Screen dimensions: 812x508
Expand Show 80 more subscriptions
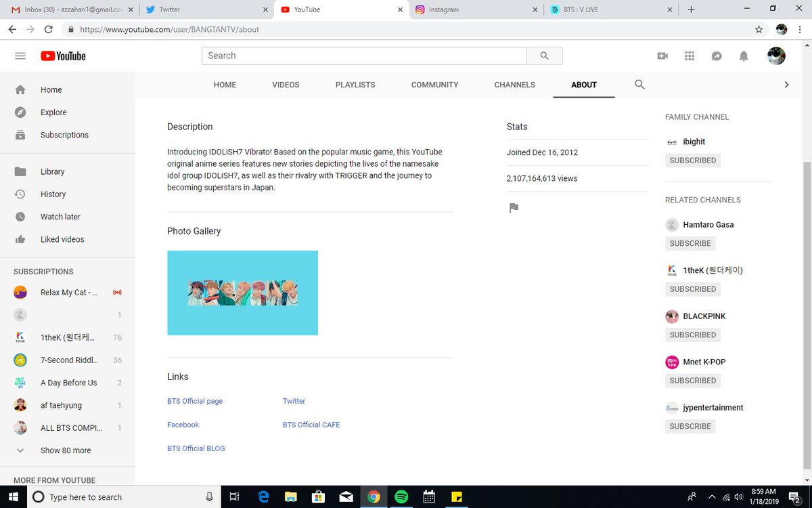pyautogui.click(x=68, y=450)
